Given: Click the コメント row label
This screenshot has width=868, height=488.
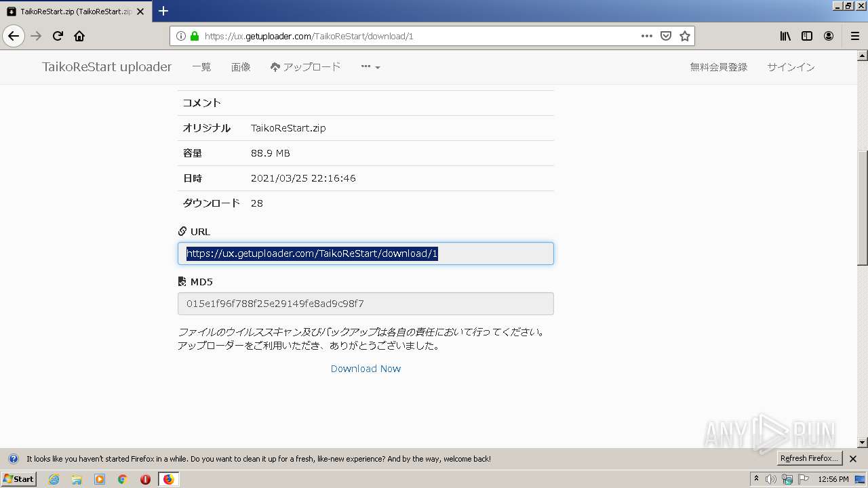Looking at the screenshot, I should (202, 103).
